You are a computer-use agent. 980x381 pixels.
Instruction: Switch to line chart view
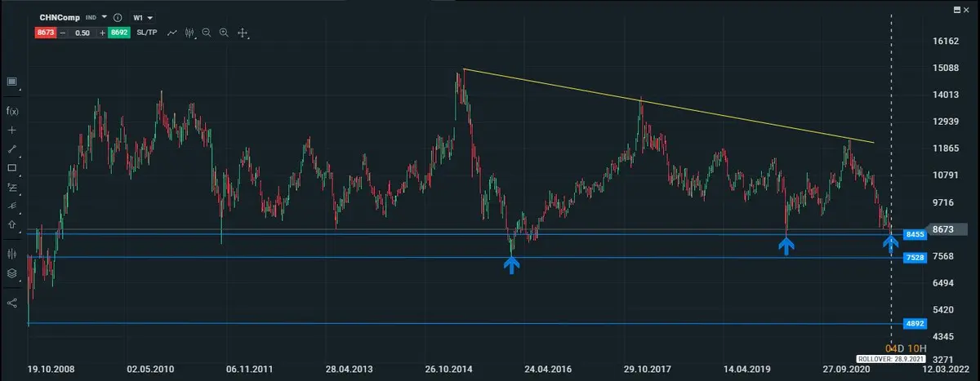(x=172, y=33)
